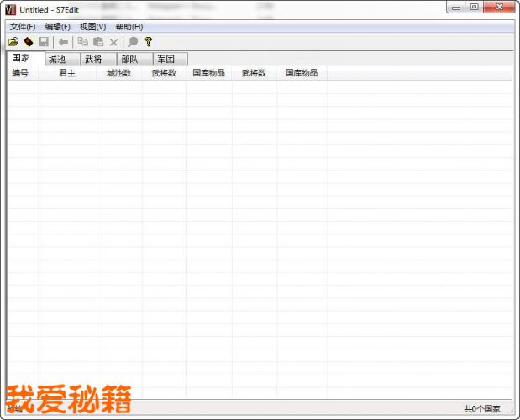Screen dimensions: 520x420
Task: Click the Paste toolbar icon
Action: click(x=97, y=42)
